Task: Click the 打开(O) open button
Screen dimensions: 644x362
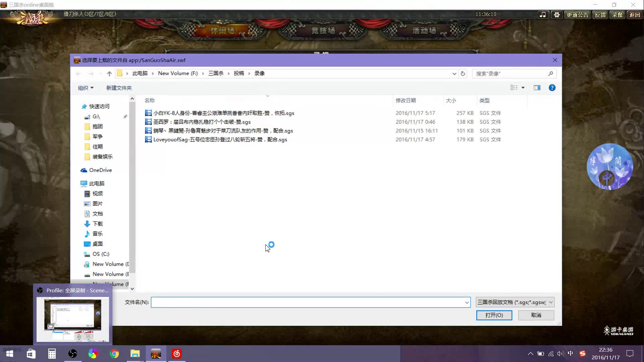Action: (x=494, y=315)
